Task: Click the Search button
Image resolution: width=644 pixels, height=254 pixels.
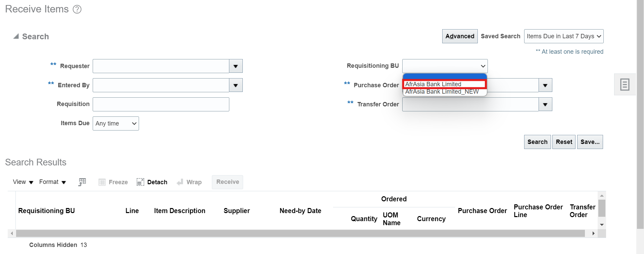Action: (537, 142)
